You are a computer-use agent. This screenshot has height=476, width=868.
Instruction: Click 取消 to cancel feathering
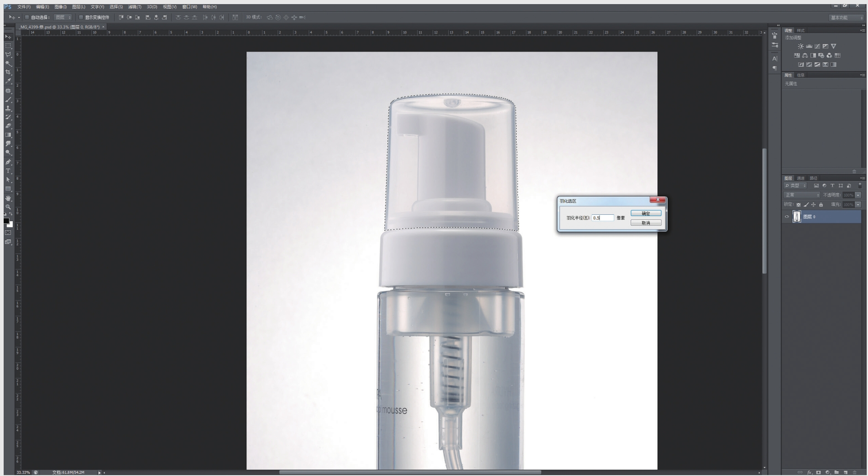(x=646, y=223)
